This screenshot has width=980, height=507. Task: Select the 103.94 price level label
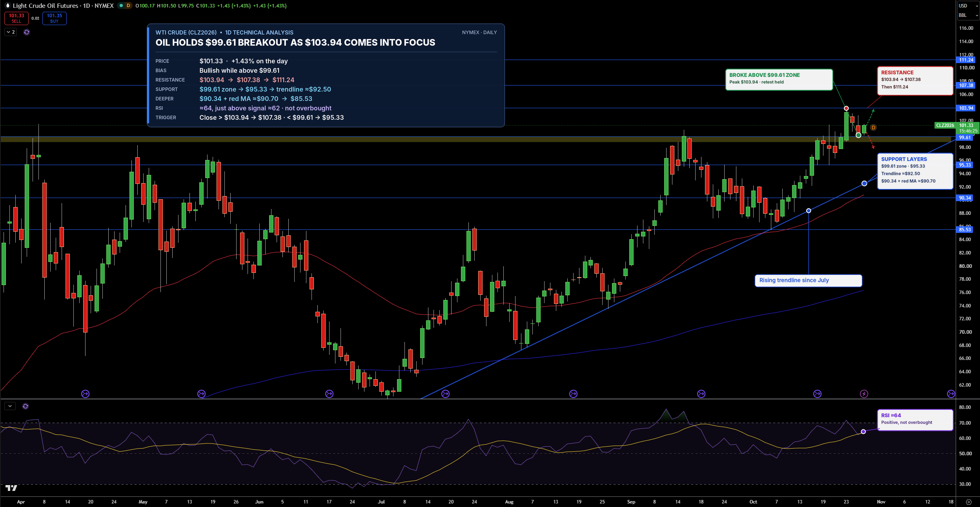pyautogui.click(x=966, y=108)
